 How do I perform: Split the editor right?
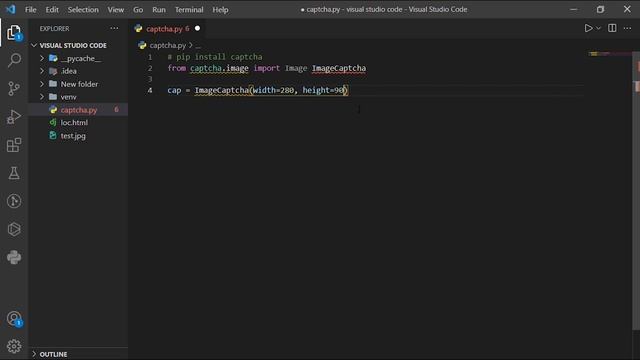pos(612,28)
